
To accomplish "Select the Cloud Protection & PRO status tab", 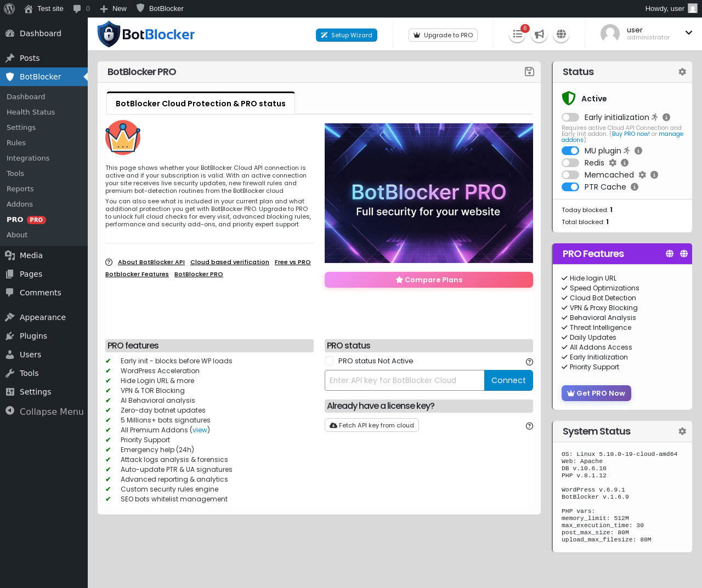I will [x=201, y=103].
